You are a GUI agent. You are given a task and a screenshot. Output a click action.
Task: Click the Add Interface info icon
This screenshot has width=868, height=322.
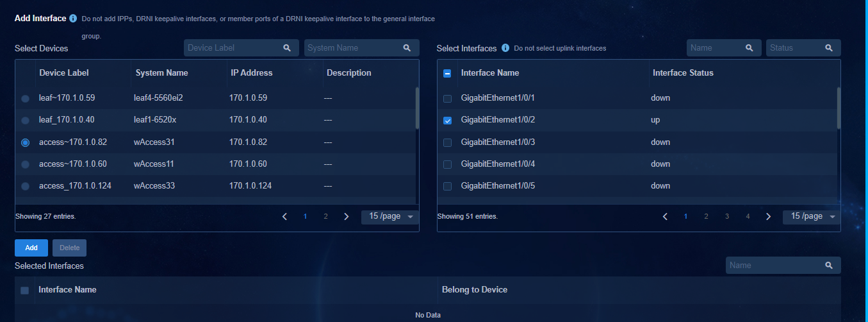(73, 19)
